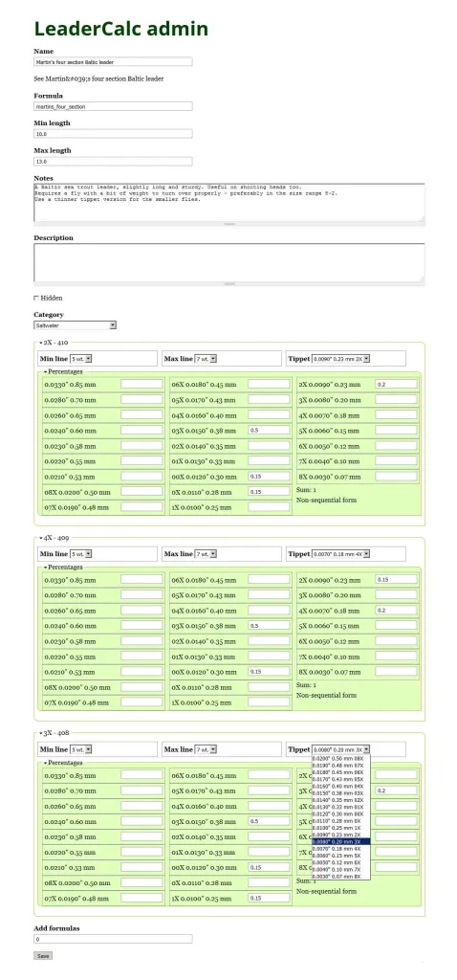Click the Save button
This screenshot has width=457, height=980.
(x=43, y=956)
